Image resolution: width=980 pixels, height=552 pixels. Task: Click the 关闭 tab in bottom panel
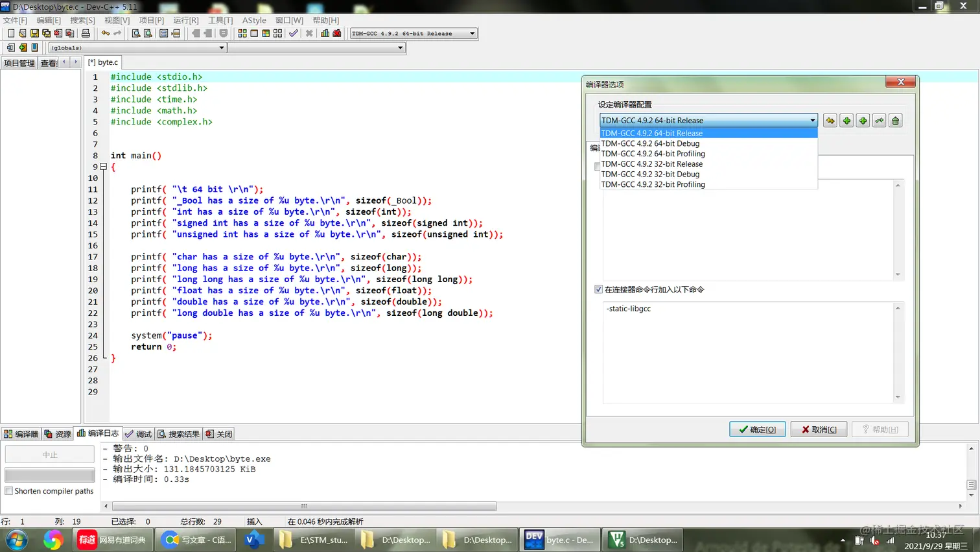tap(219, 434)
